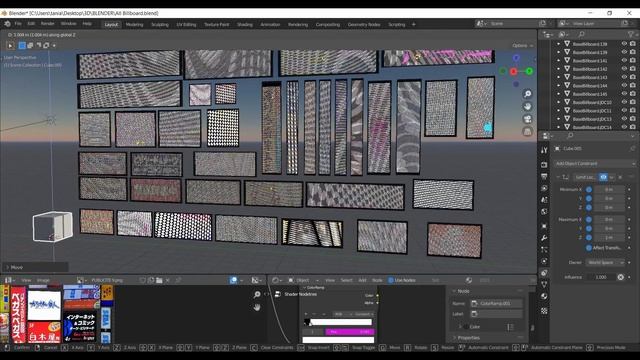Disable BaseBillboard.142 in renders
The image size is (640, 360).
[x=633, y=69]
